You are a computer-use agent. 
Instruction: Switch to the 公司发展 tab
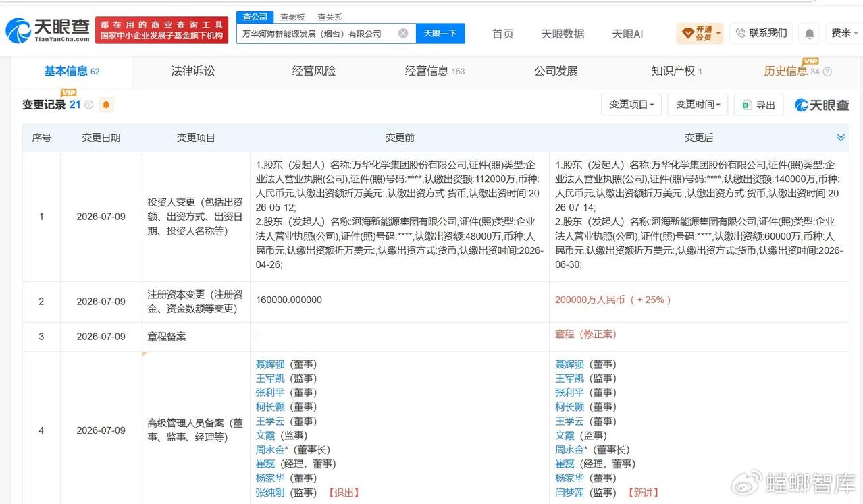(x=556, y=71)
